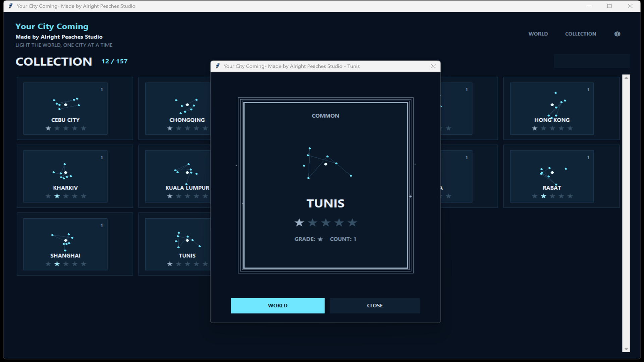Click the CLOSE button in Tunis dialog
The height and width of the screenshot is (362, 644).
375,305
